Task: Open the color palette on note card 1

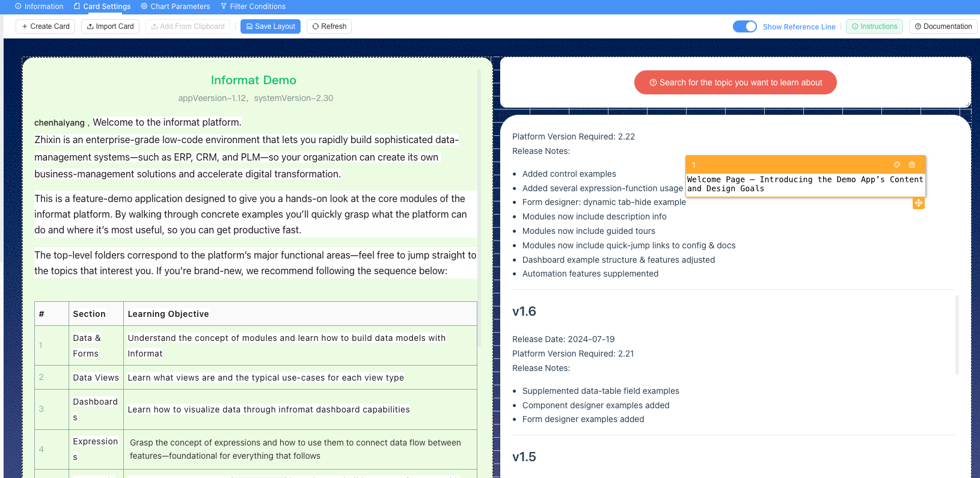Action: coord(897,165)
